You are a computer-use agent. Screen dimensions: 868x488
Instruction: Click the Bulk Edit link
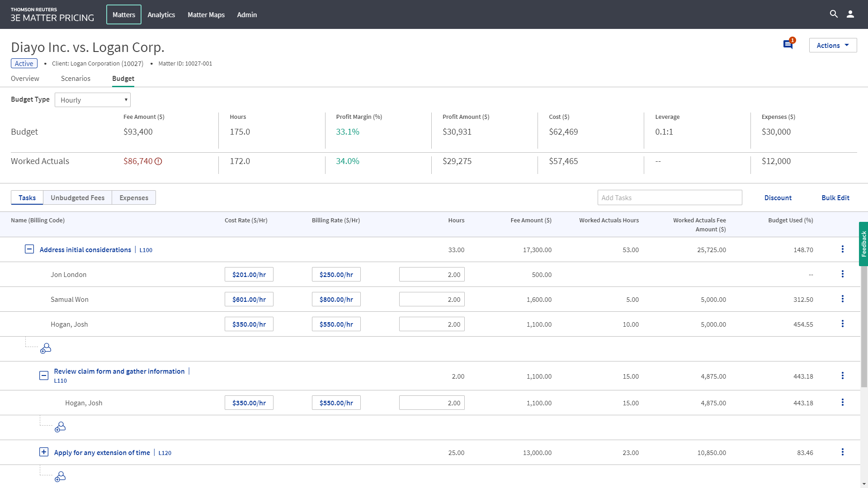coord(835,198)
